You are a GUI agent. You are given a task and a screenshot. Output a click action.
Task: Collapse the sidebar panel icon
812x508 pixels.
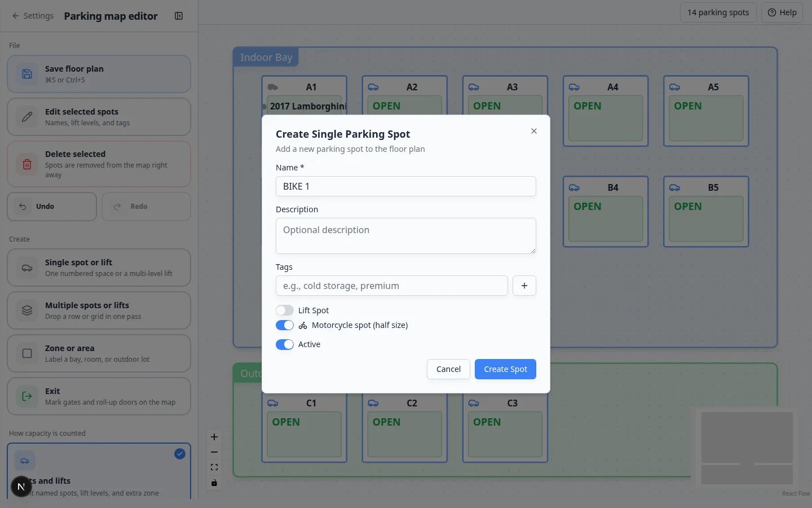179,16
